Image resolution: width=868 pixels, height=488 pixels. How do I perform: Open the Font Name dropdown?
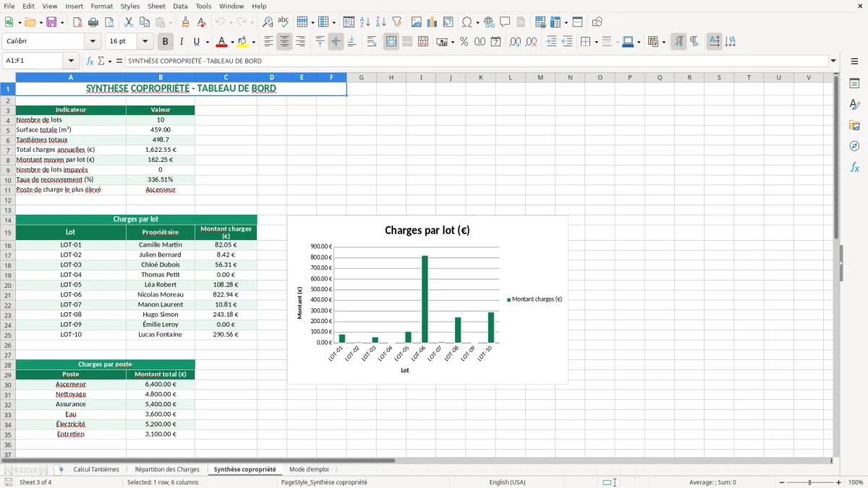click(93, 42)
